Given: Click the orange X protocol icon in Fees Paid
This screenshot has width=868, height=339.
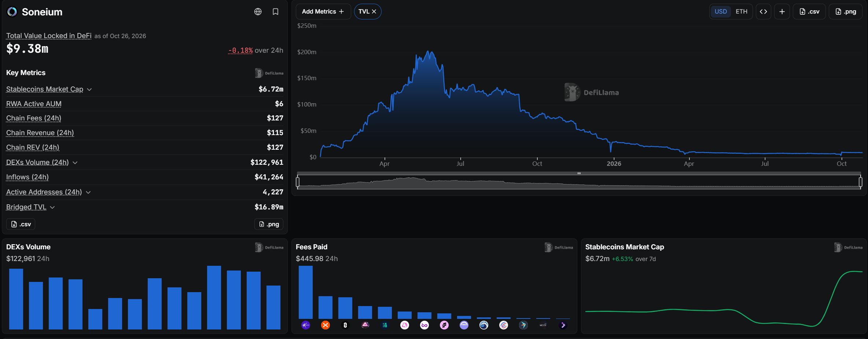Looking at the screenshot, I should click(x=325, y=325).
